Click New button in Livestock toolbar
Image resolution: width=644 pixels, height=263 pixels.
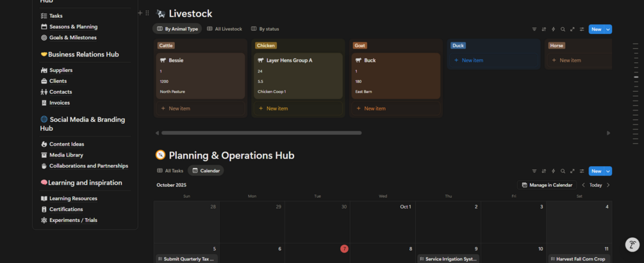[597, 29]
